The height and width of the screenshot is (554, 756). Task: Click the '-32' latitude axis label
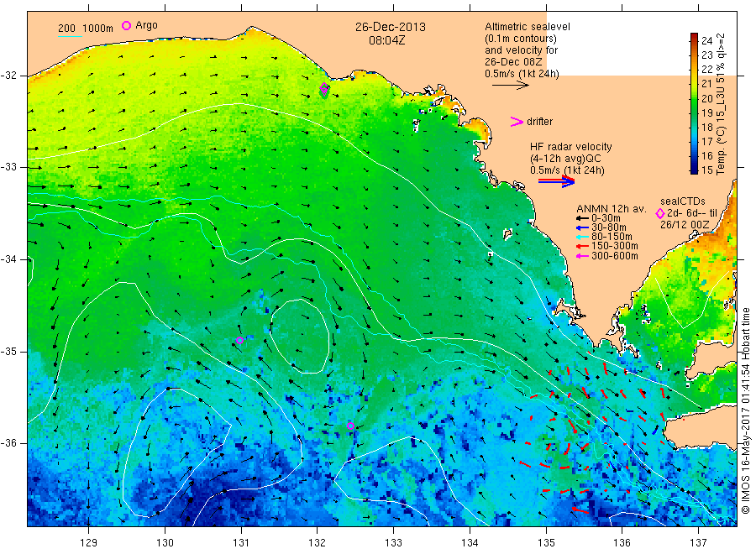9,76
